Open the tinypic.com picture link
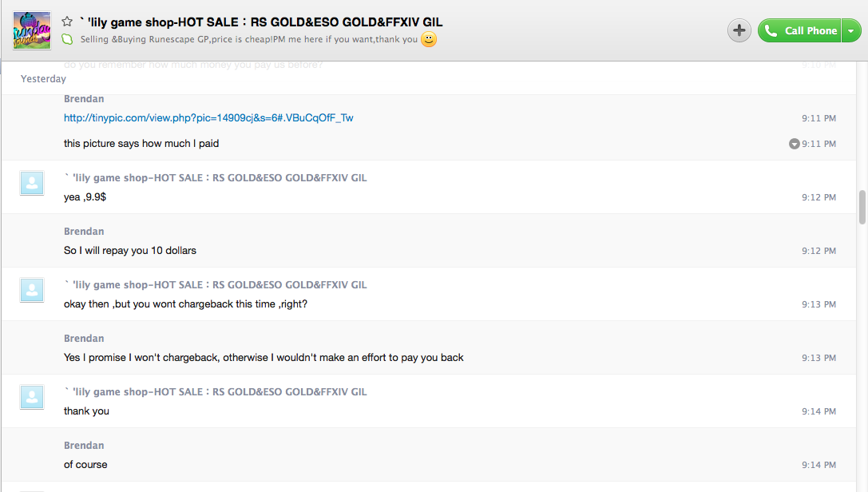Viewport: 868px width, 492px height. pyautogui.click(x=208, y=118)
